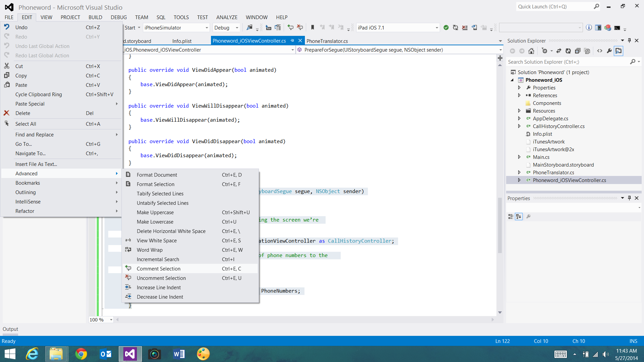Image resolution: width=644 pixels, height=362 pixels.
Task: Click the Refresh icon in Solution Explorer
Action: coord(568,51)
